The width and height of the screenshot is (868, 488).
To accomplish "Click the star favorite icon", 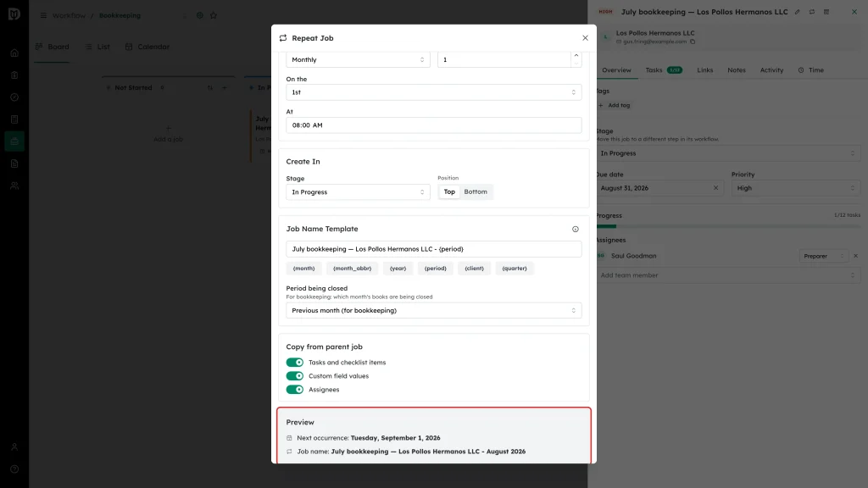I will point(214,15).
